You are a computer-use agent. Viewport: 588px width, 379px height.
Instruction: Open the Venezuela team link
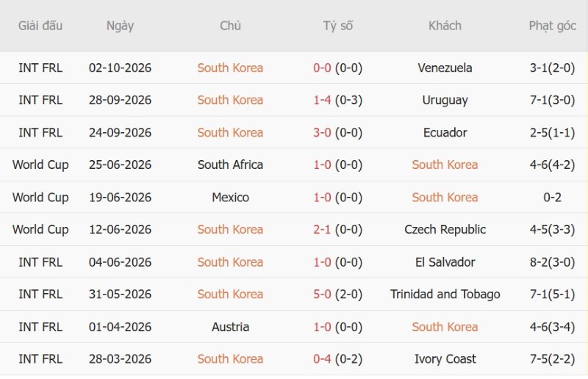pyautogui.click(x=445, y=68)
